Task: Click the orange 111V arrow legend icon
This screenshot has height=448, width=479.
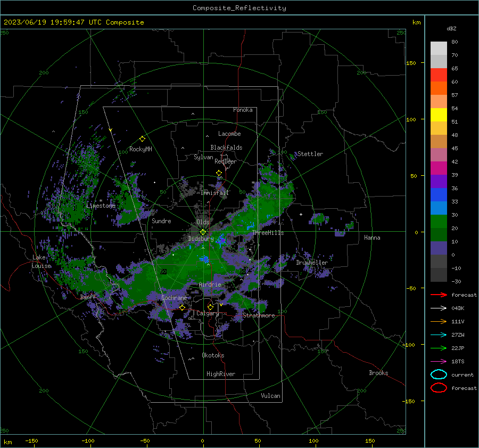Action: (439, 321)
